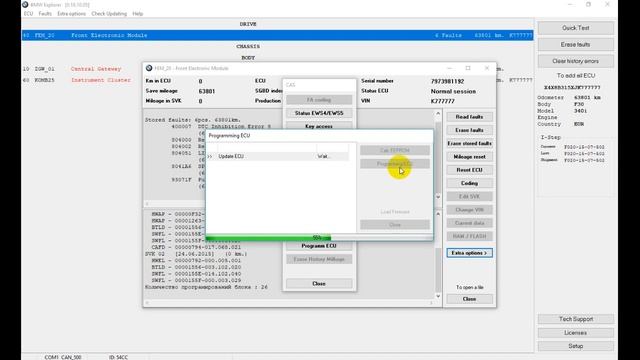Open the Help menu
Image resolution: width=640 pixels, height=360 pixels.
pos(138,13)
